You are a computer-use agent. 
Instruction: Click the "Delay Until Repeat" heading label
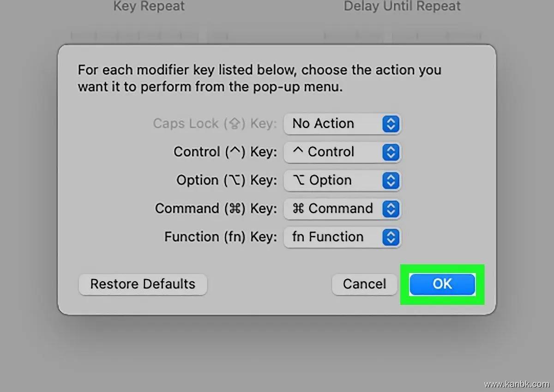(x=402, y=6)
